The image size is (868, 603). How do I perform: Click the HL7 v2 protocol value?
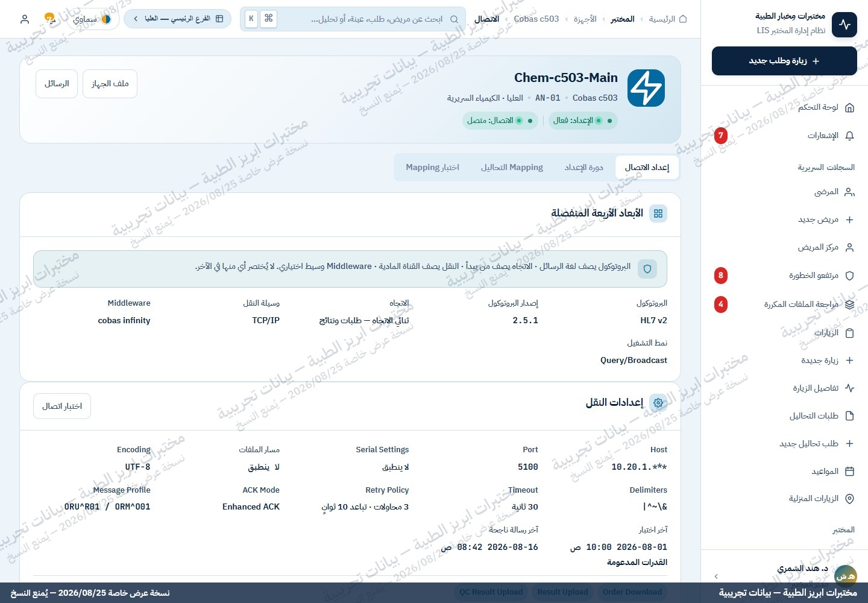pyautogui.click(x=654, y=321)
